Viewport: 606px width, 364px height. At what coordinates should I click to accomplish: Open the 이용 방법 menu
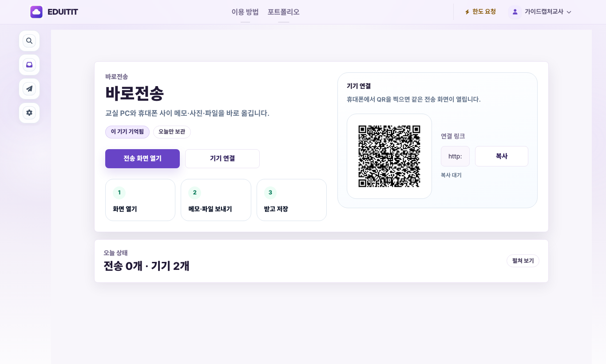(x=245, y=12)
